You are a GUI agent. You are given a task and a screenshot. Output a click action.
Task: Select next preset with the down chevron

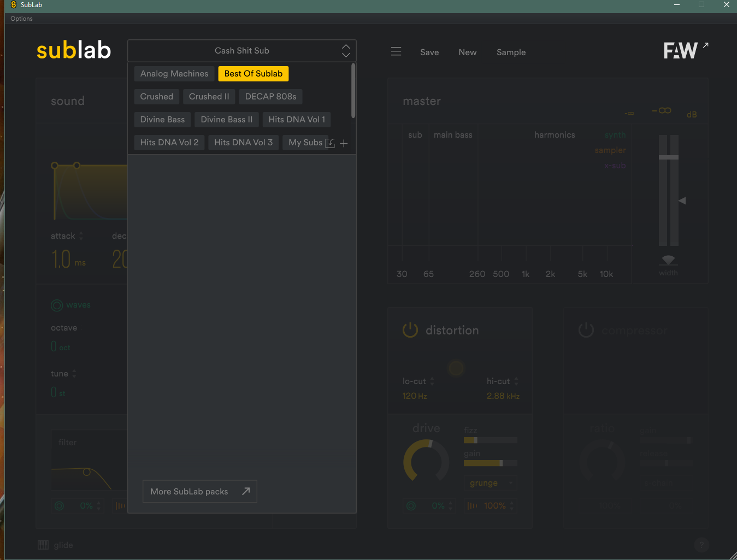346,55
